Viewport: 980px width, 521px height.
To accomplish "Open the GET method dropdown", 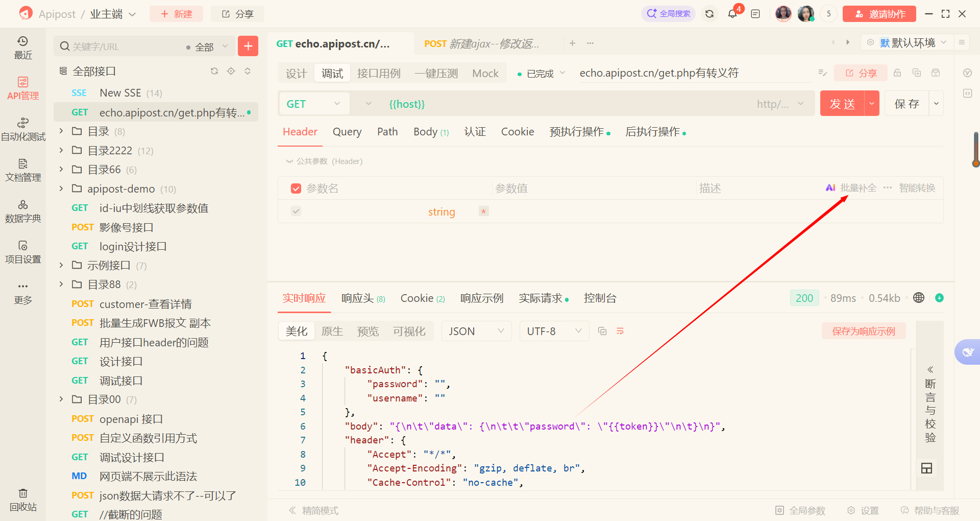I will click(314, 104).
